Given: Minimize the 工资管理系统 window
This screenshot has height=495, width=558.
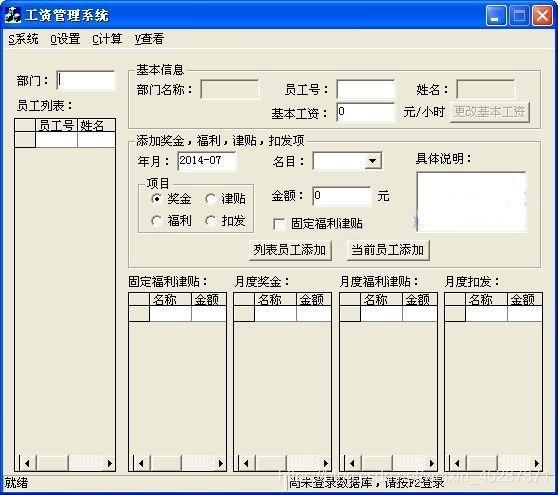Looking at the screenshot, I should (496, 16).
